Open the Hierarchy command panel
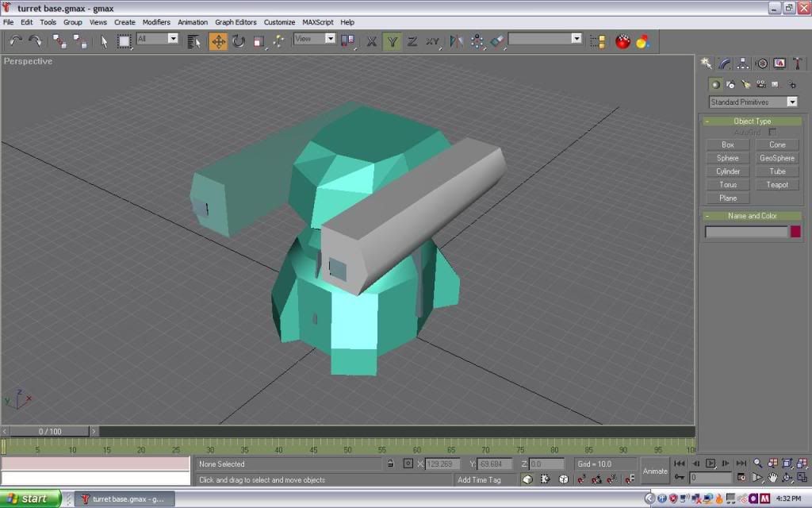 click(x=742, y=63)
